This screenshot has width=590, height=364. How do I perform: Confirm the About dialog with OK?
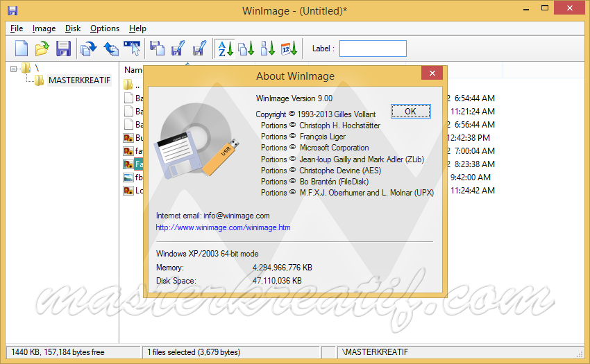tap(410, 112)
